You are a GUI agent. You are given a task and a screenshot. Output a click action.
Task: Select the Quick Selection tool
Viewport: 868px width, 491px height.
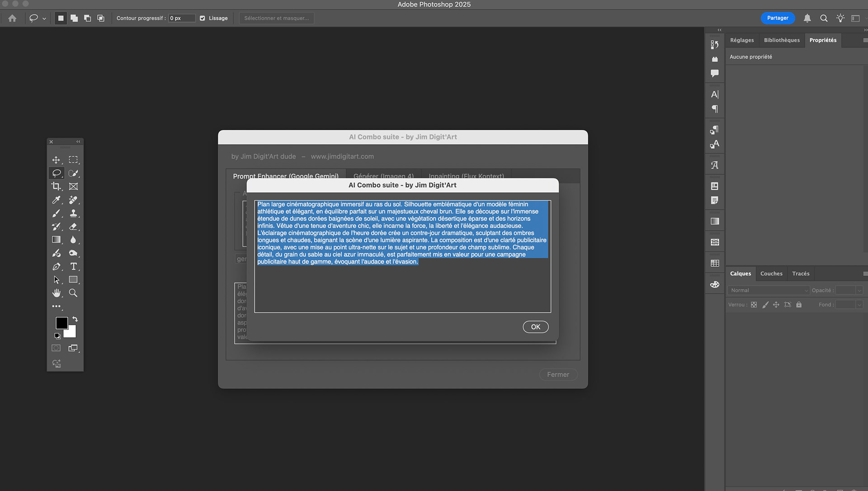tap(73, 173)
